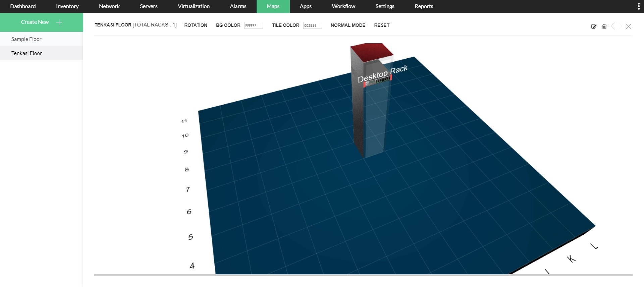This screenshot has width=644, height=287.
Task: Go to the Servers tab
Action: (149, 6)
